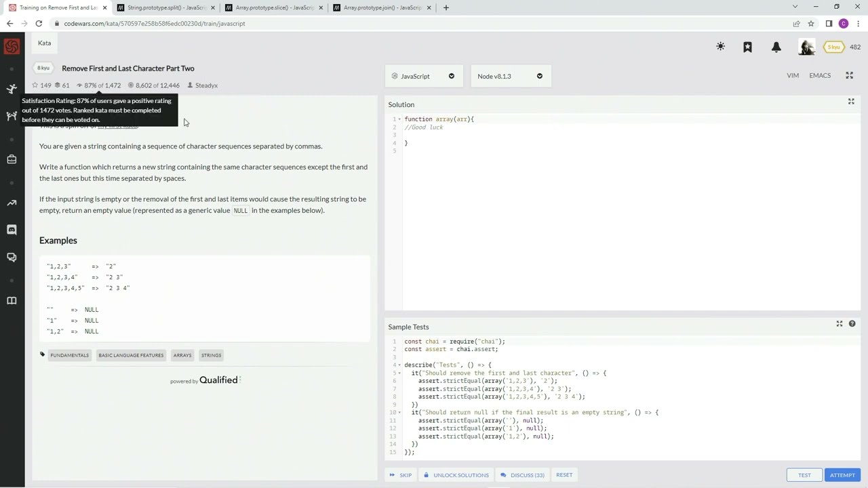Screen dimensions: 868x488
Task: Open the bookmarks icon in header
Action: click(747, 47)
